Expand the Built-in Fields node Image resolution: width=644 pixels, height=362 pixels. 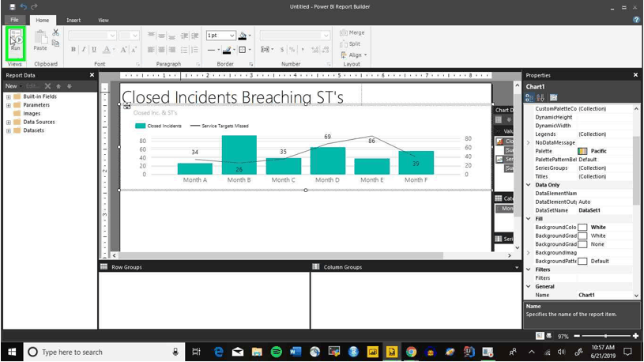pyautogui.click(x=8, y=97)
